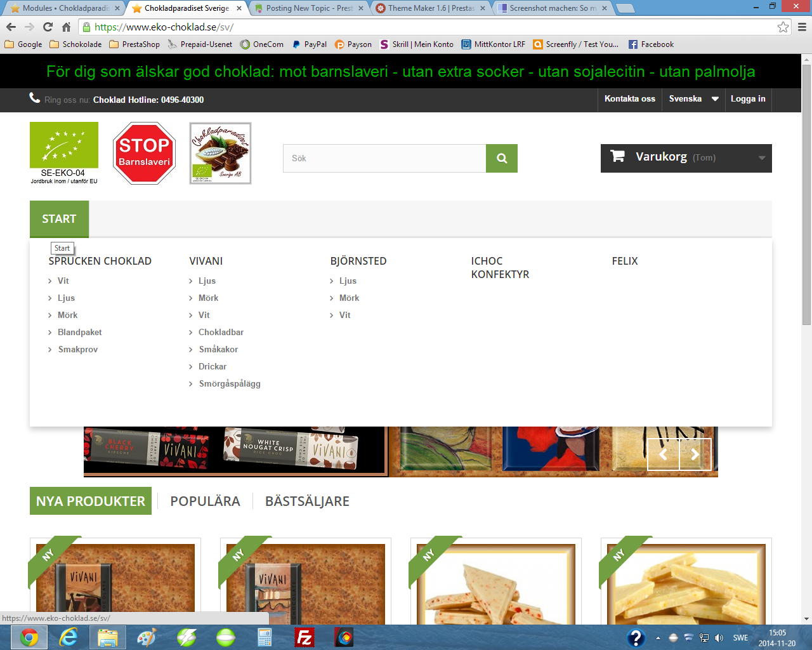The width and height of the screenshot is (812, 650).
Task: Switch to the Screenshot machen tab
Action: 553,8
